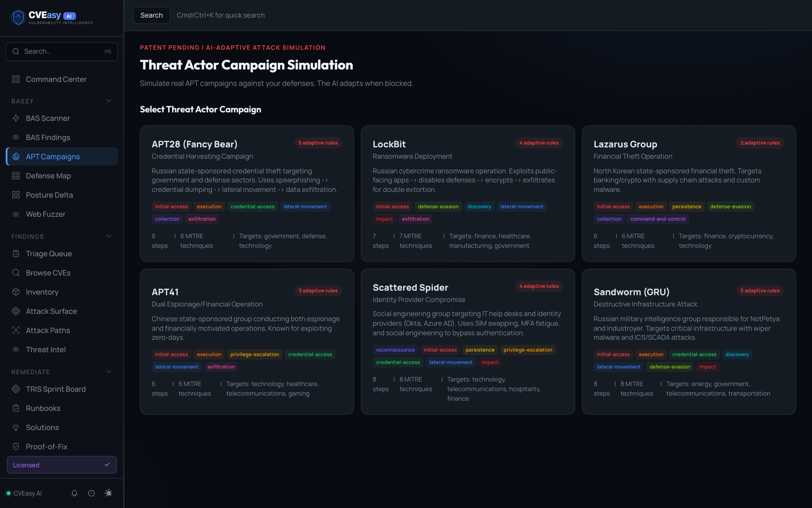Click 'persistence' tag in Lazarus Group card
This screenshot has width=812, height=508.
[687, 206]
